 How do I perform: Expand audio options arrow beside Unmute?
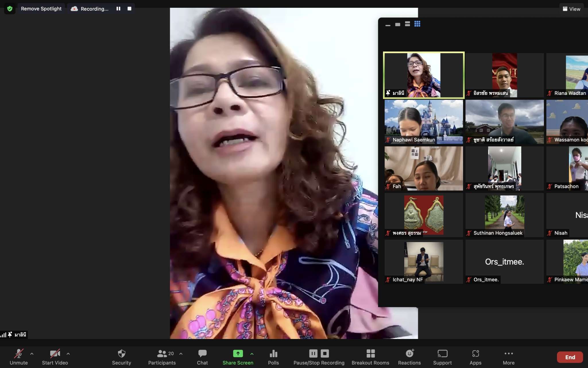click(32, 354)
